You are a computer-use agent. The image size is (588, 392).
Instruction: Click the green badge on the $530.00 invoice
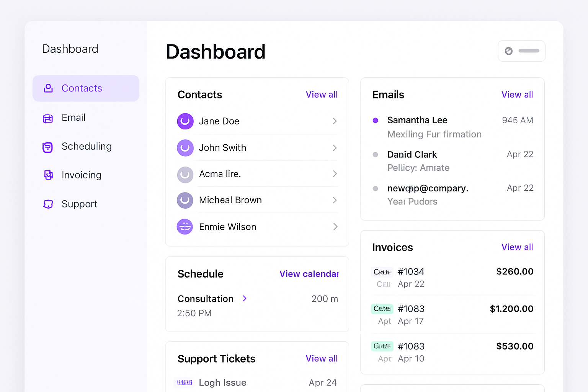point(382,346)
